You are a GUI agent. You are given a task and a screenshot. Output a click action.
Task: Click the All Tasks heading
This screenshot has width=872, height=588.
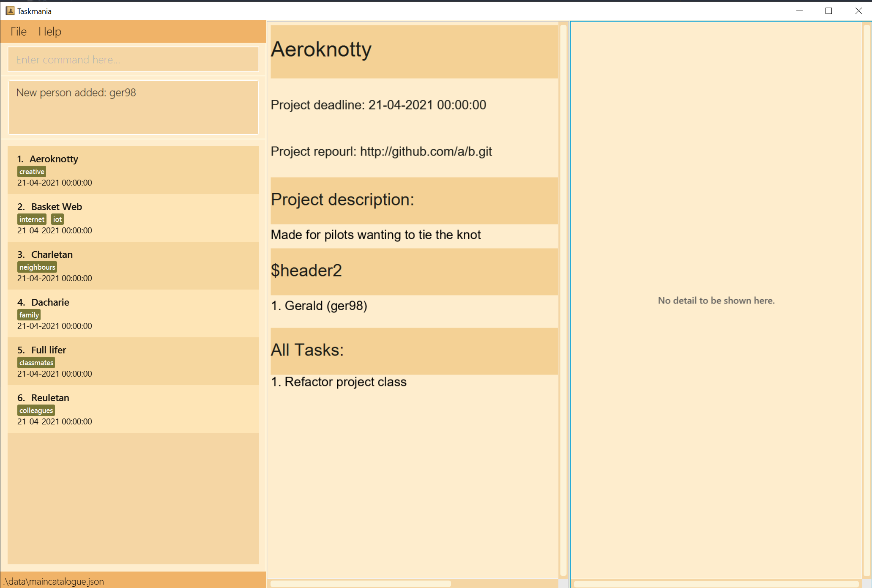point(307,350)
